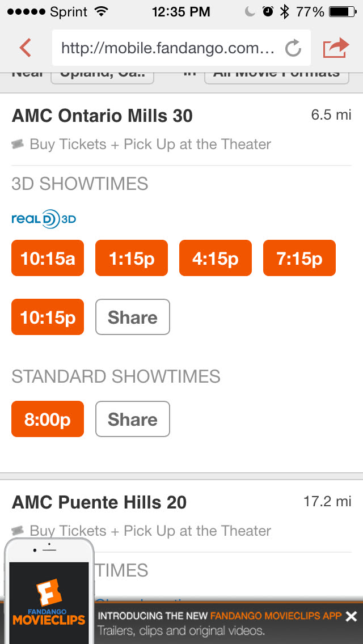Open the share arrow icon in toolbar
The width and height of the screenshot is (363, 644).
coord(335,48)
